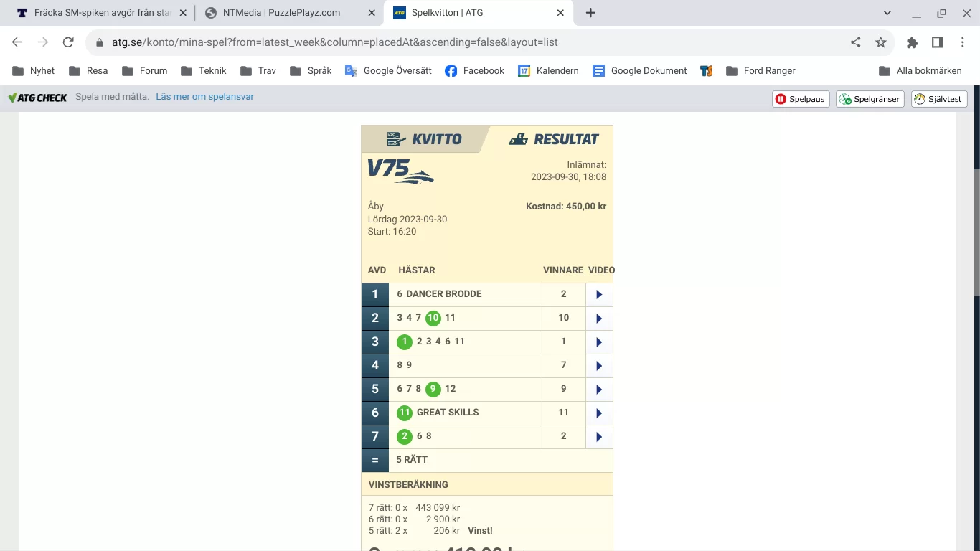This screenshot has width=980, height=551.
Task: Start the Självtest
Action: click(939, 99)
